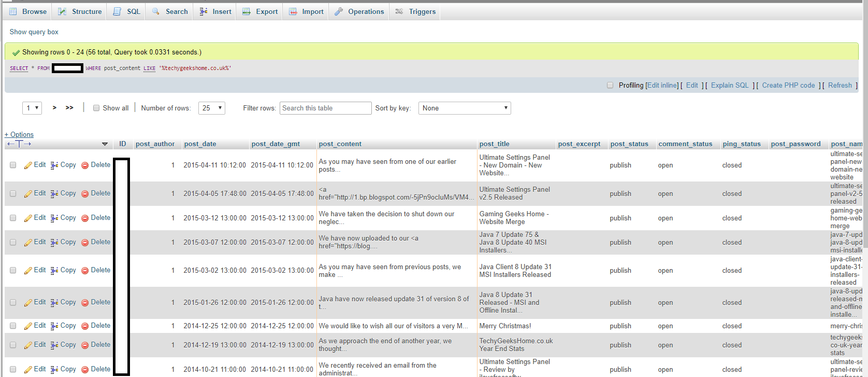The image size is (868, 377).
Task: Go to the SQL tab
Action: (127, 11)
